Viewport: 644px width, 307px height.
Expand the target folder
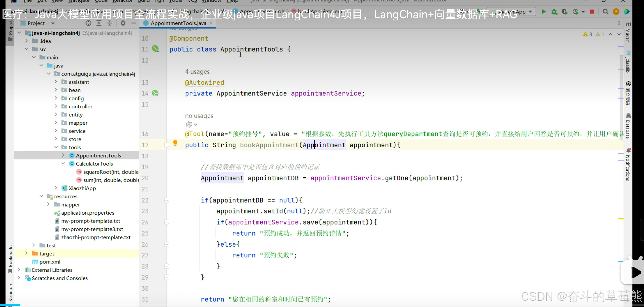(26, 253)
